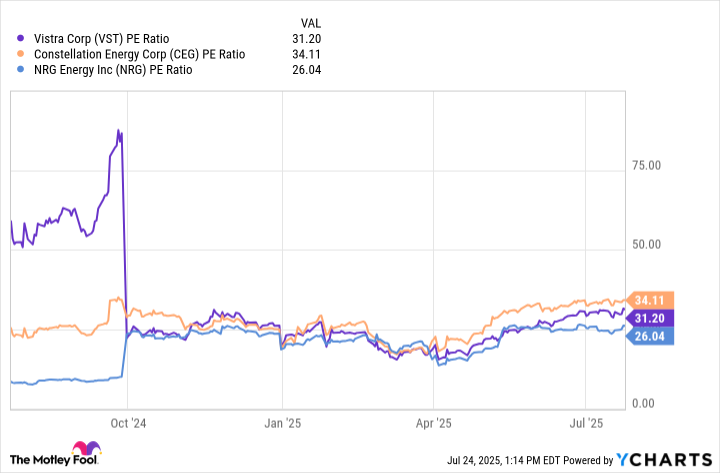The width and height of the screenshot is (720, 473).
Task: Click the Apr '25 x-axis label
Action: pyautogui.click(x=433, y=423)
